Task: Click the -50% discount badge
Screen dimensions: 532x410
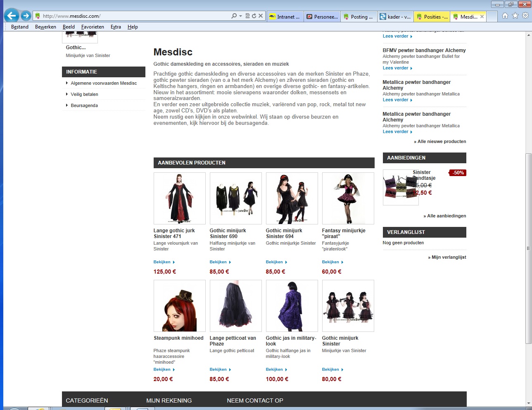Action: tap(458, 173)
